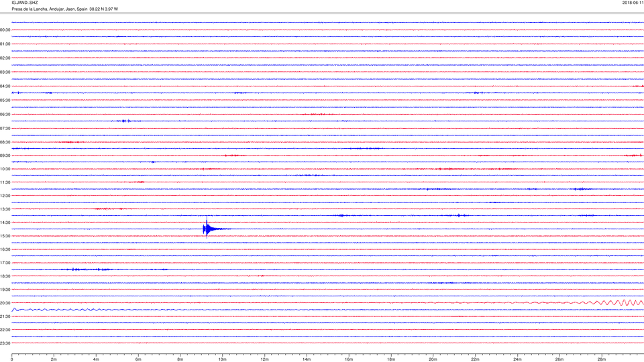Click the large blue earthquake spike near 15:00
This screenshot has height=362, width=644.
207,228
